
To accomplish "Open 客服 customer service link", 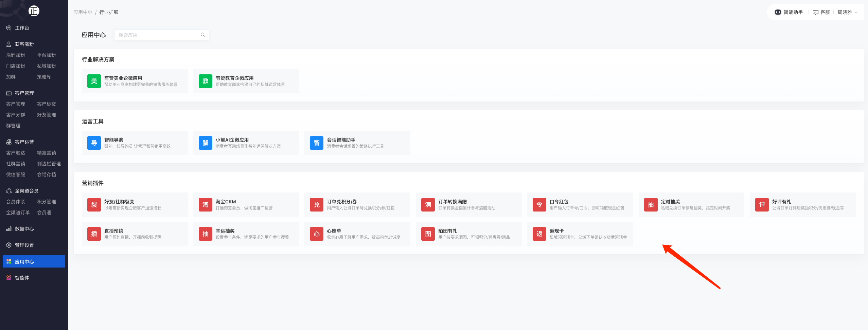I will [x=821, y=12].
